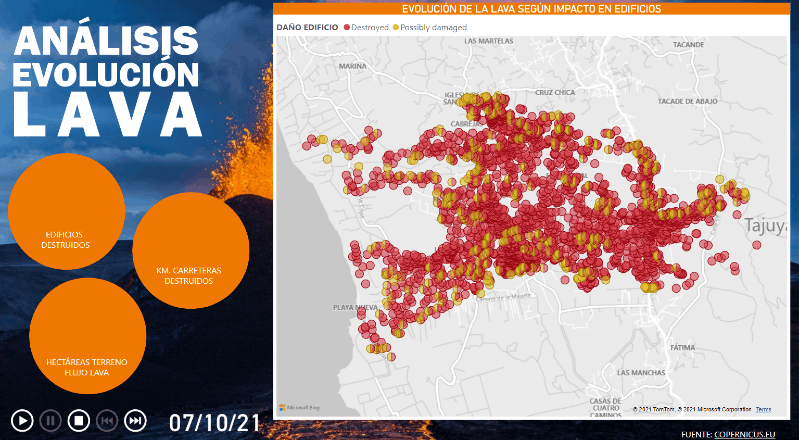Image resolution: width=799 pixels, height=440 pixels.
Task: Click the PLAYA NUEVA map label
Action: coord(356,307)
